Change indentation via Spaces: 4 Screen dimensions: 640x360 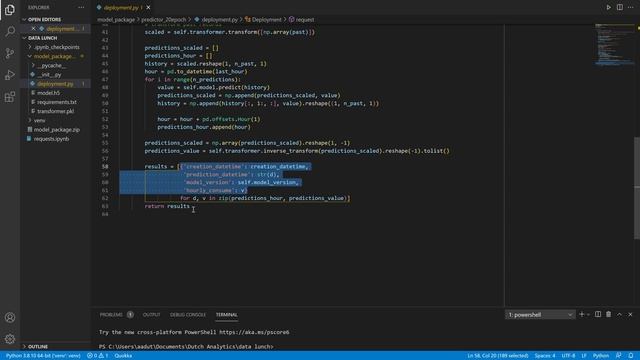pyautogui.click(x=545, y=356)
